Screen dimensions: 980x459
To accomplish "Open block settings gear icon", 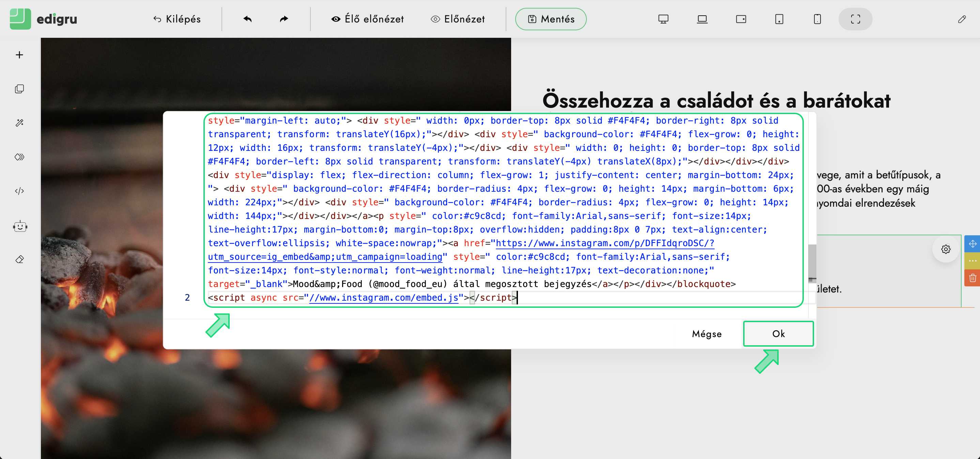I will point(946,249).
